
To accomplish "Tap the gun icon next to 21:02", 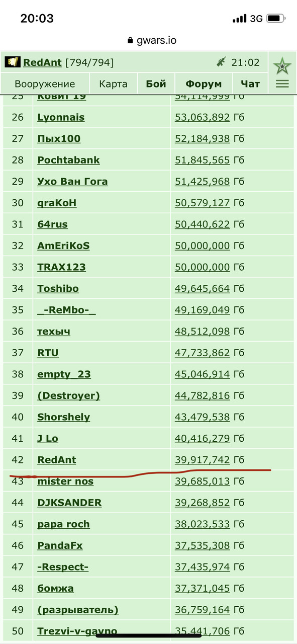I will tap(221, 62).
